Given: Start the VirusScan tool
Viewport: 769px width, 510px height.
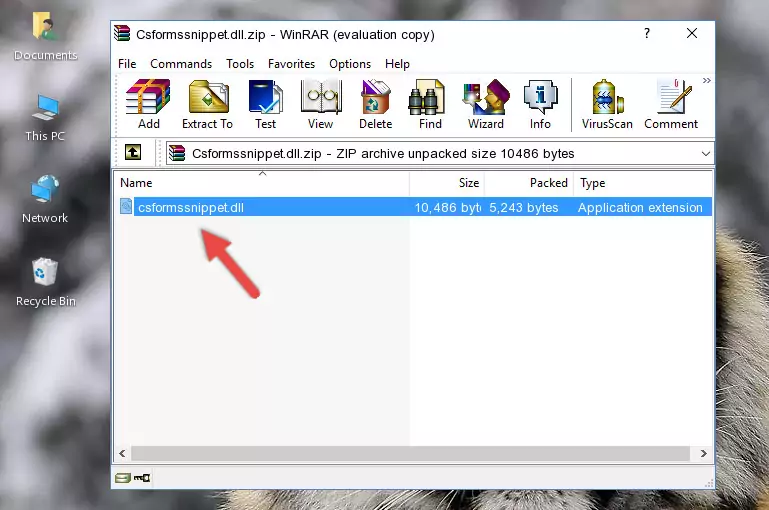Looking at the screenshot, I should (x=607, y=104).
